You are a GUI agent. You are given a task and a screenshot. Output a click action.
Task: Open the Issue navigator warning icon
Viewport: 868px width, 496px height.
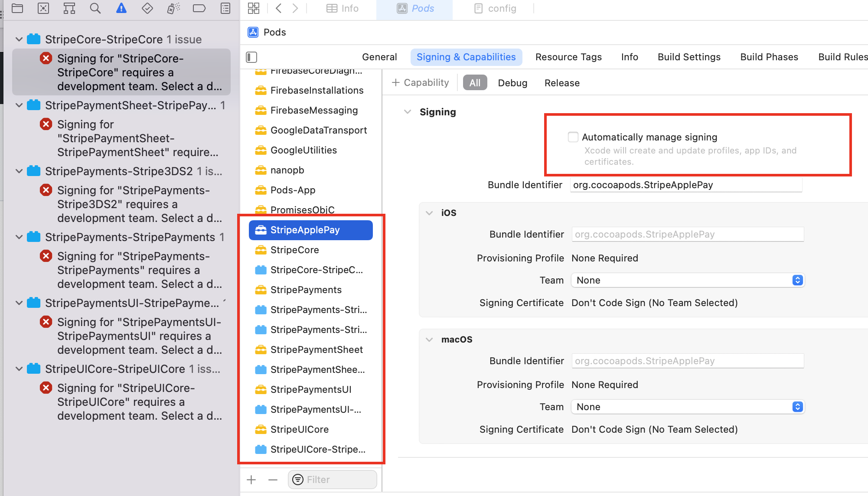coord(121,8)
